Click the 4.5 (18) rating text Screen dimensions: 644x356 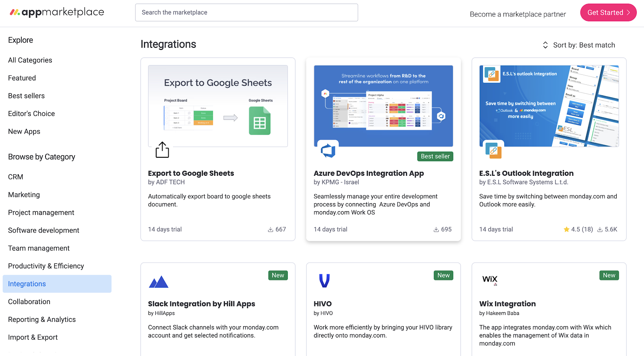582,229
